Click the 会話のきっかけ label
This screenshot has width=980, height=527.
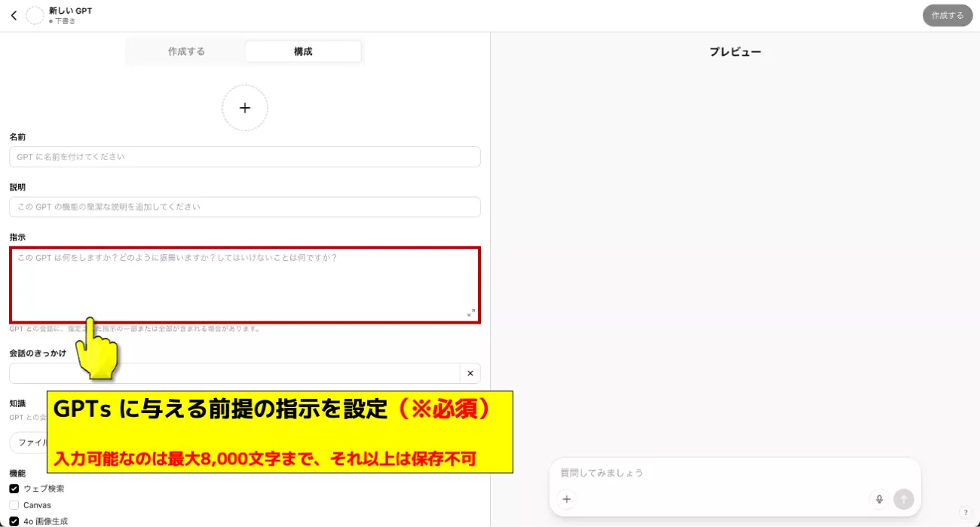click(x=38, y=353)
